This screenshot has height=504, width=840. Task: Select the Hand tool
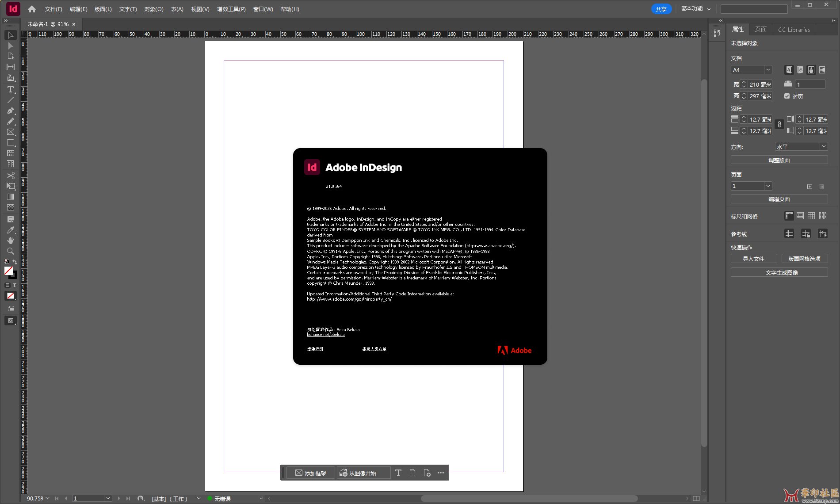(11, 241)
